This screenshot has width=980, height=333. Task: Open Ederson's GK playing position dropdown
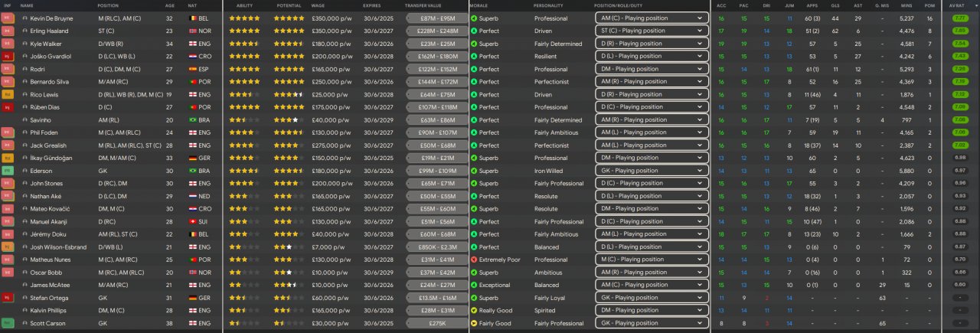point(652,171)
